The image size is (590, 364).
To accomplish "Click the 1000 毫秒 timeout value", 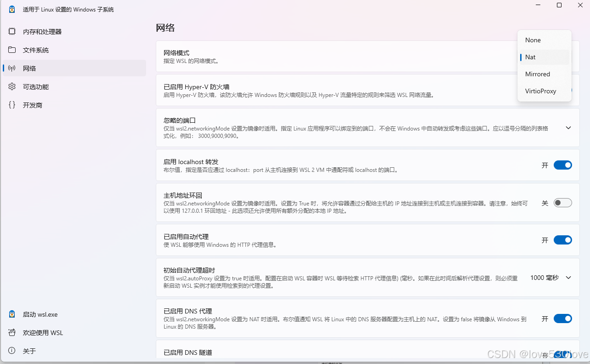I will click(x=544, y=278).
